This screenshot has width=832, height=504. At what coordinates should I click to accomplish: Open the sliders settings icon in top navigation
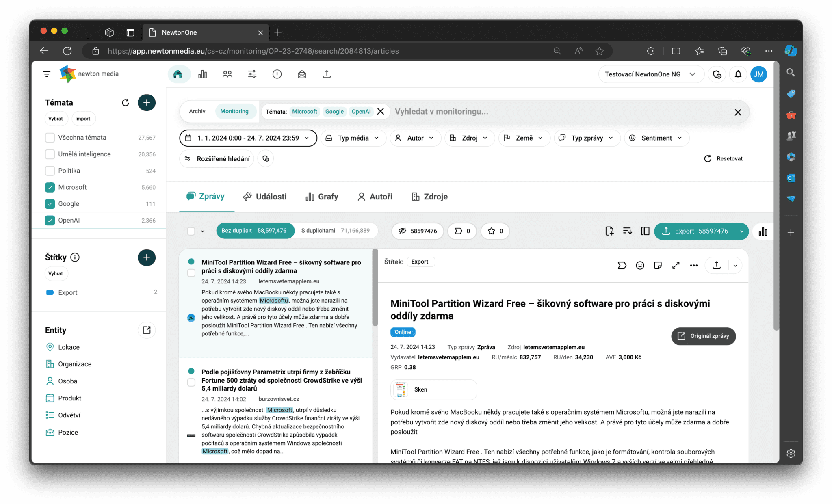[252, 74]
